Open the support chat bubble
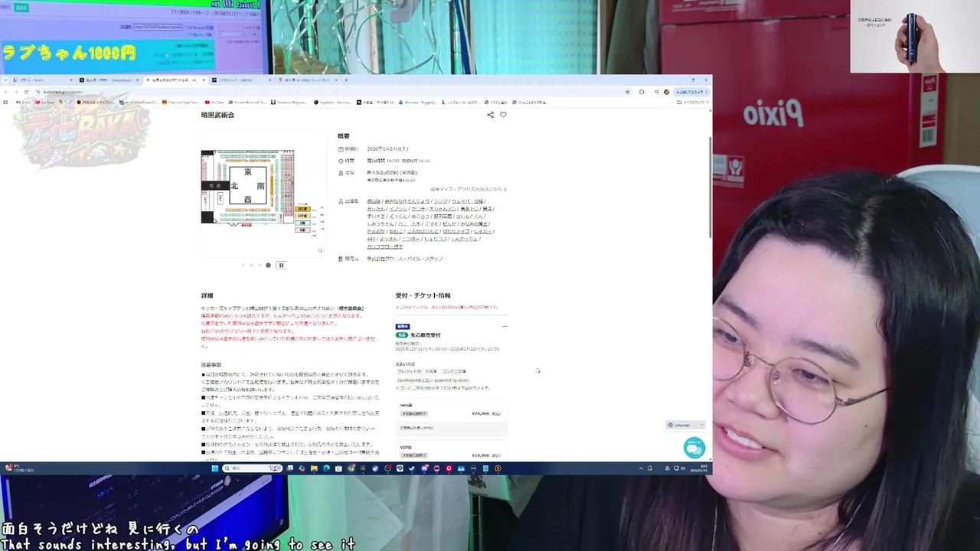This screenshot has width=980, height=551. coord(694,447)
